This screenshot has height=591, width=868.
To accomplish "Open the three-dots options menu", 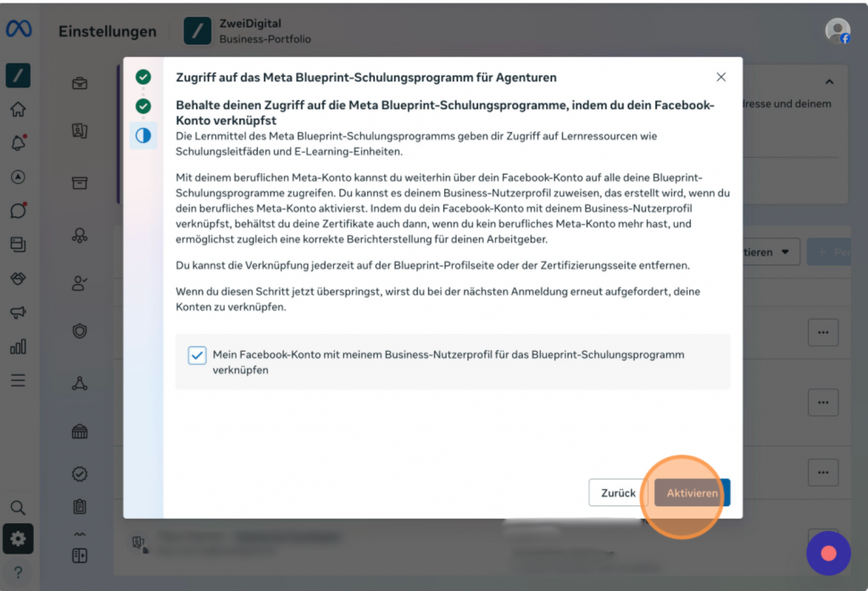I will tap(823, 332).
